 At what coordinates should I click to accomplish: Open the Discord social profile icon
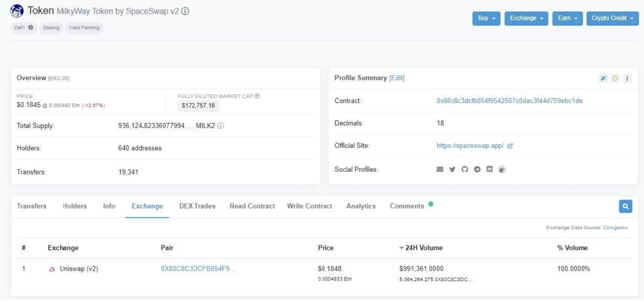490,169
